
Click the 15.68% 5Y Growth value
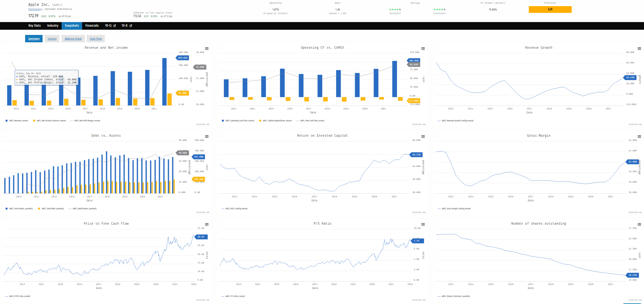pos(493,9)
